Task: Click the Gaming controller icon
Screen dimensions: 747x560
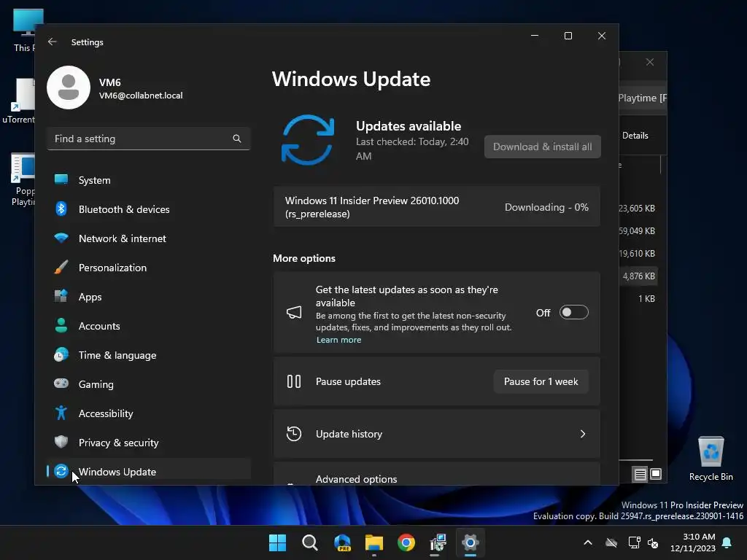Action: pos(61,384)
